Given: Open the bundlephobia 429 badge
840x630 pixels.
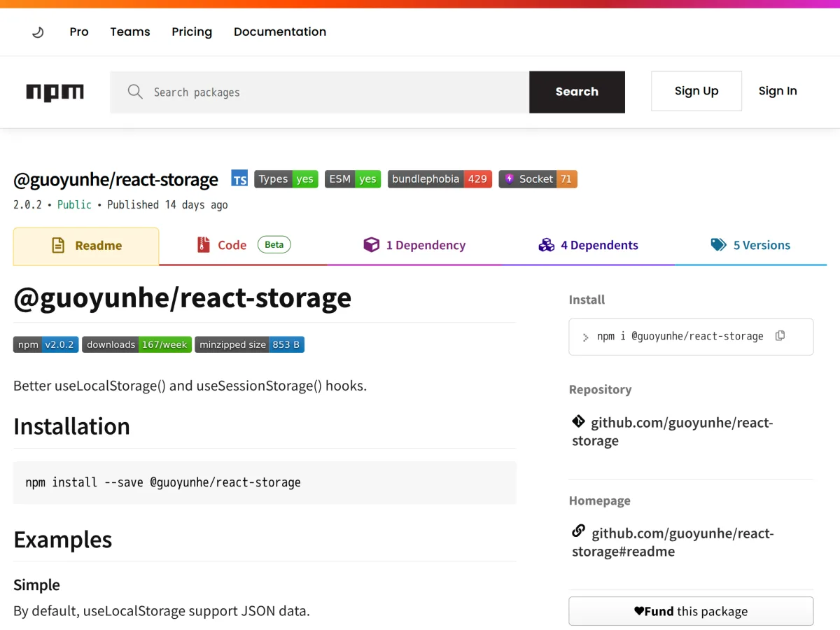Looking at the screenshot, I should [x=440, y=179].
